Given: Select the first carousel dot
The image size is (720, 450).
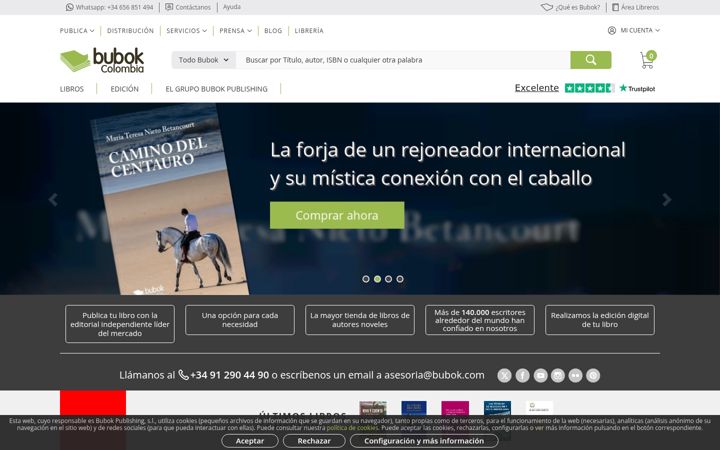Looking at the screenshot, I should coord(366,279).
